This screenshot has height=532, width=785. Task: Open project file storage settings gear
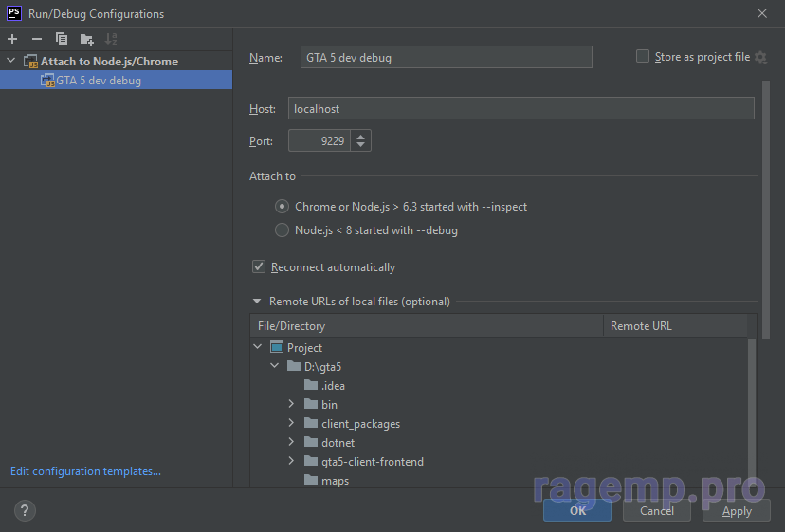[x=760, y=57]
